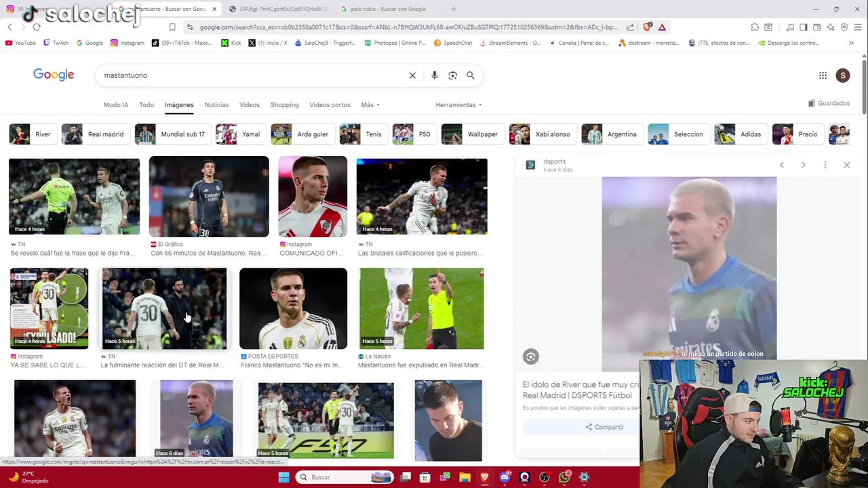Filter images by Mundial sub 17 chip

click(172, 134)
